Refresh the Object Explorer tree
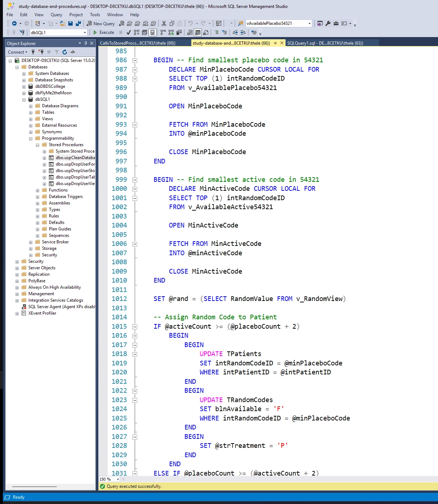This screenshot has height=504, width=438. point(65,52)
